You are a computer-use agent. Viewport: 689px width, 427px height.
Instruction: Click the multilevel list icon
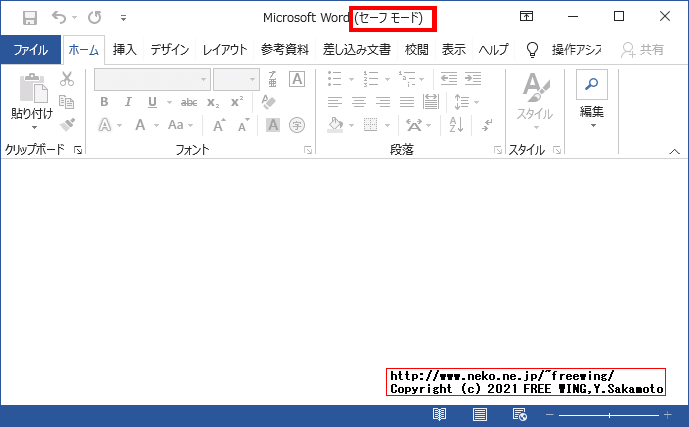406,79
